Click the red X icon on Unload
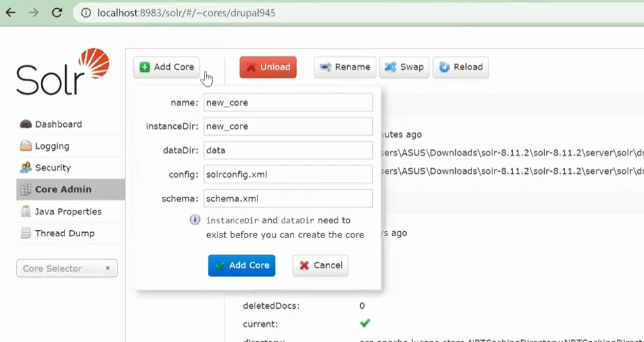The image size is (644, 342). 251,67
